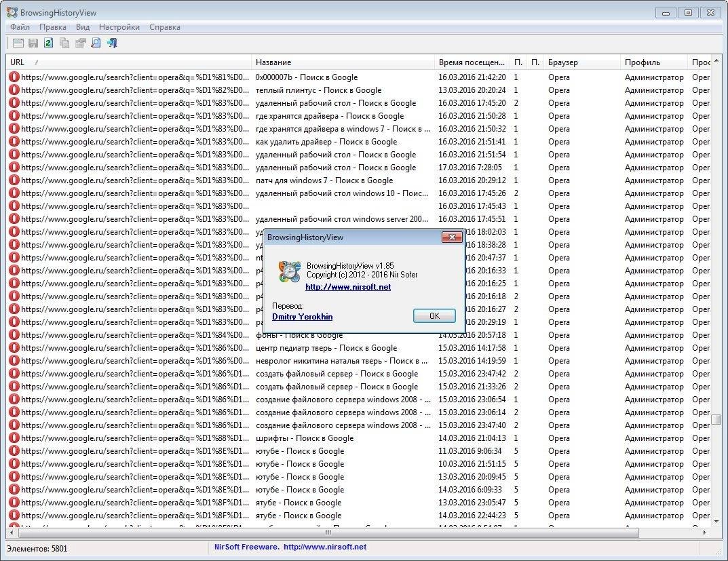Click the app icon in the main title bar
728x561 pixels.
pyautogui.click(x=12, y=12)
